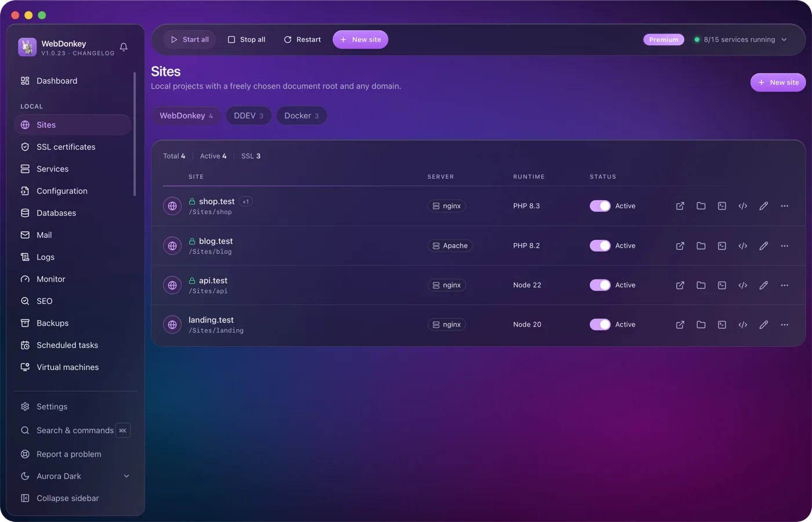Click the globe icon beside shop.test
The height and width of the screenshot is (522, 812).
pyautogui.click(x=172, y=206)
